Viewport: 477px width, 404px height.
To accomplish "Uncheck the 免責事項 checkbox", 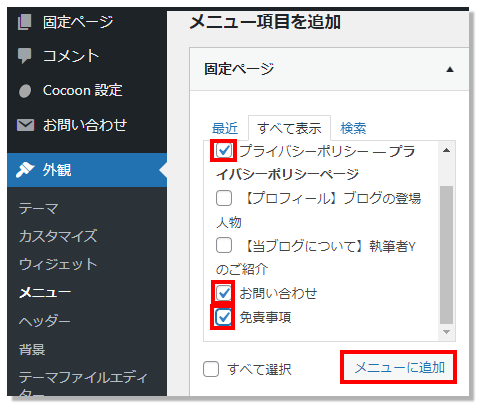I will [223, 317].
